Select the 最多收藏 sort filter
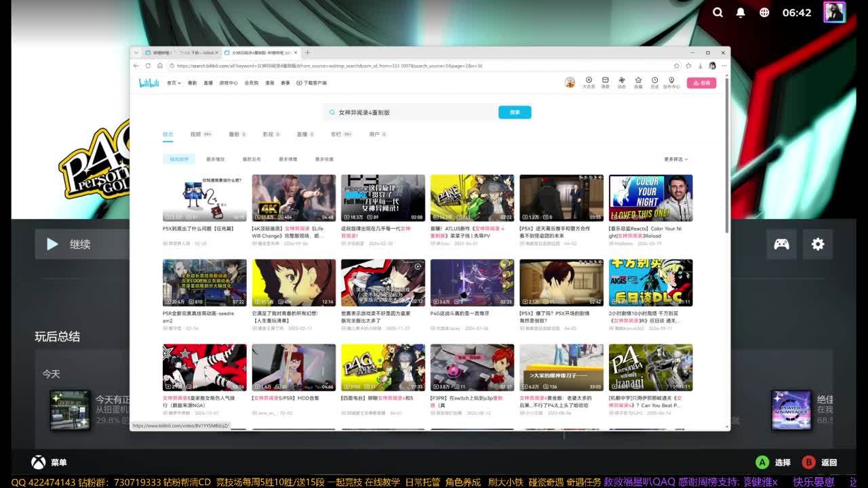868x488 pixels. pos(324,159)
